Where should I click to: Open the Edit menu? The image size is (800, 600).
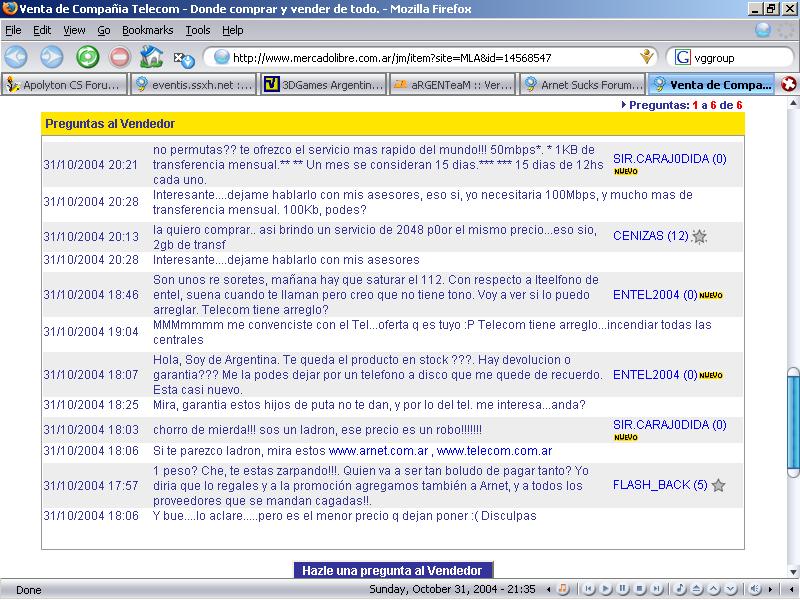pyautogui.click(x=42, y=30)
